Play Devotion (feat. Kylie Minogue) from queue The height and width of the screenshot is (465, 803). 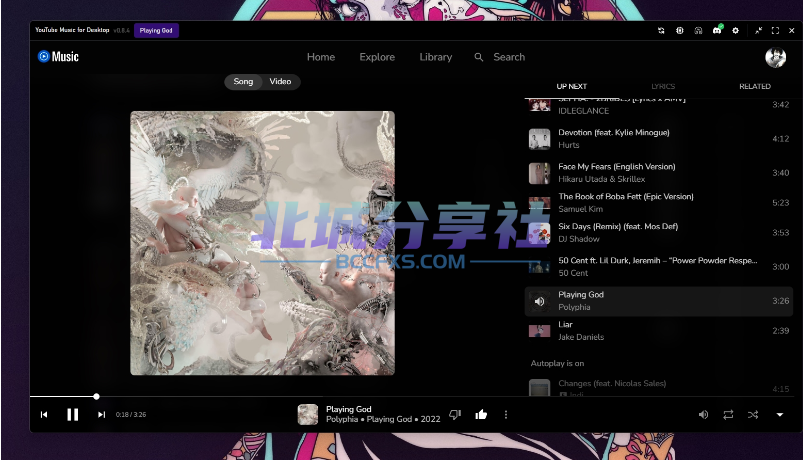659,139
